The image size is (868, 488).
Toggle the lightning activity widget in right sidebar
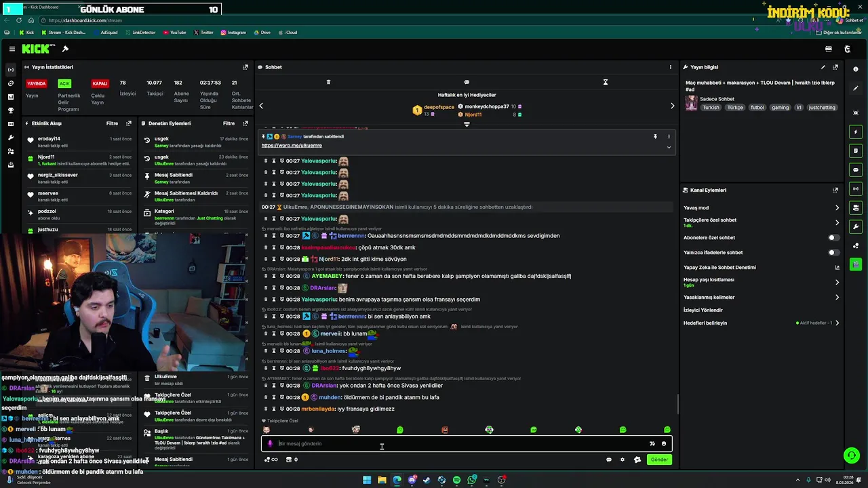click(x=856, y=132)
